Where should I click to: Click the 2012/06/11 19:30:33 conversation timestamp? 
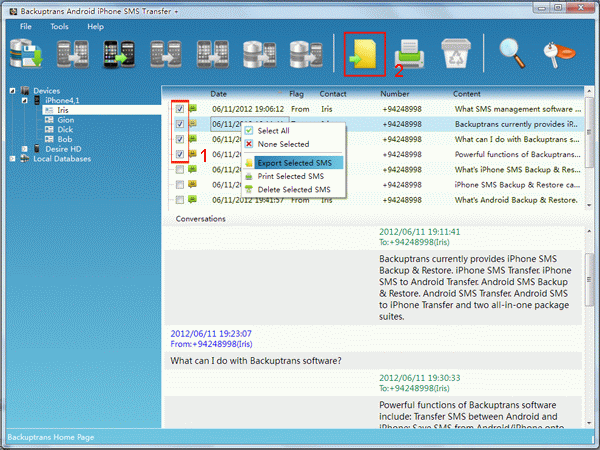click(x=419, y=378)
